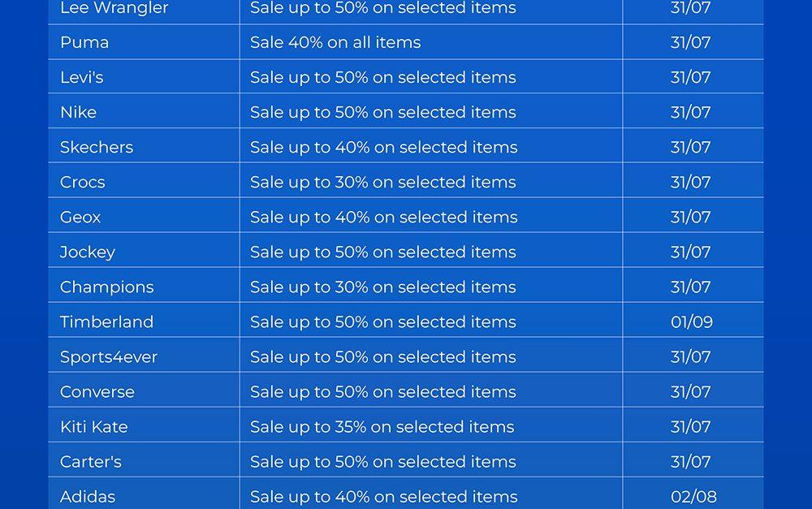Image resolution: width=812 pixels, height=509 pixels.
Task: Click the 01/09 end date
Action: 692,321
